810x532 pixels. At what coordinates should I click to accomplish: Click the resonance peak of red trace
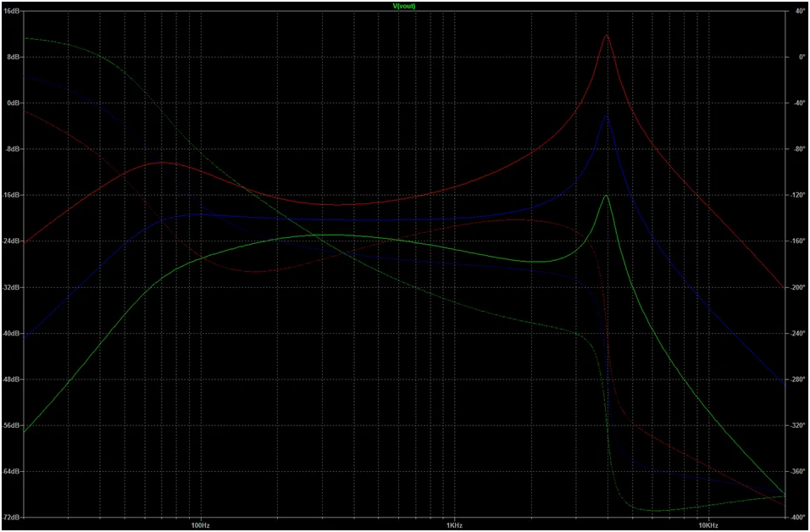(x=607, y=36)
